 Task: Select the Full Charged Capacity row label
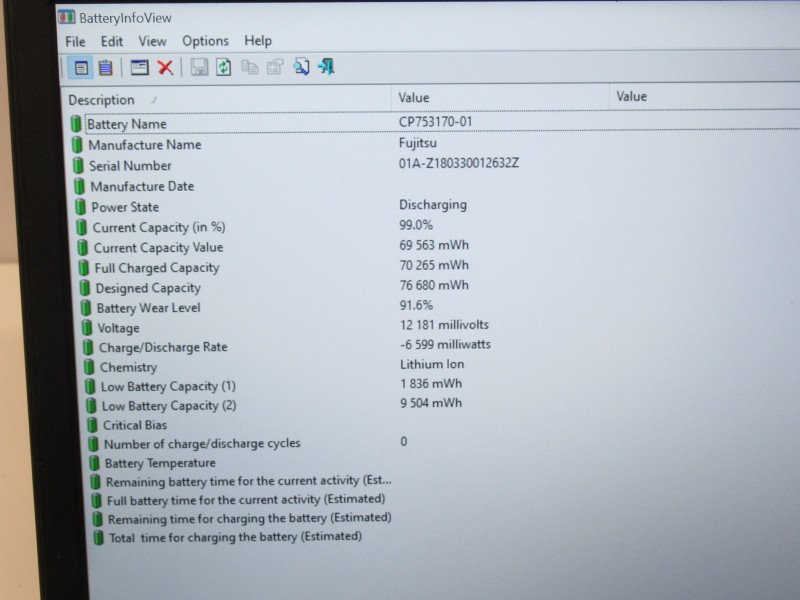point(157,268)
